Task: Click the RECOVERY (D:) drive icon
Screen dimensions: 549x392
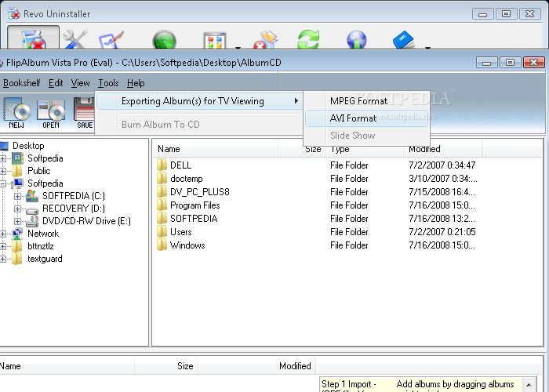Action: pyautogui.click(x=32, y=209)
